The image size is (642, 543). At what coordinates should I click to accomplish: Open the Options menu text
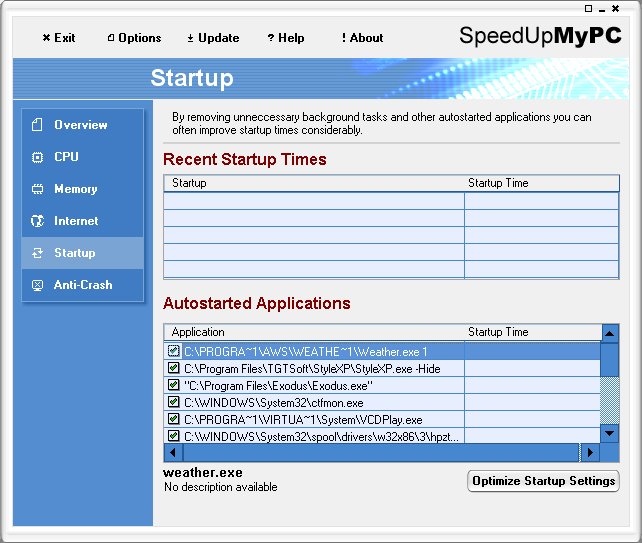point(140,38)
